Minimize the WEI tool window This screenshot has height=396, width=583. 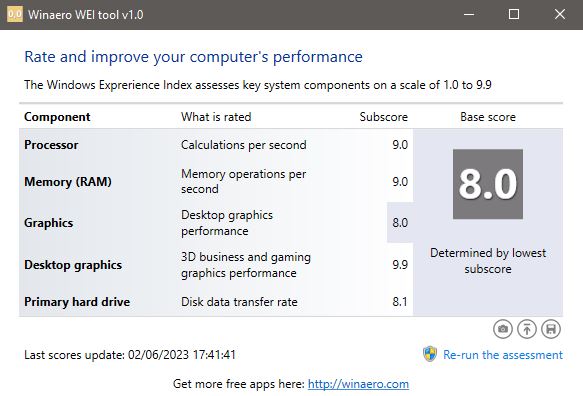(x=469, y=15)
